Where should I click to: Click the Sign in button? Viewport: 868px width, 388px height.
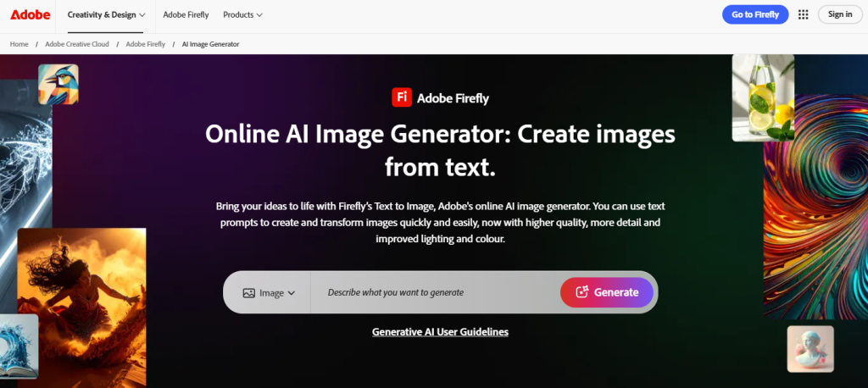(x=840, y=15)
